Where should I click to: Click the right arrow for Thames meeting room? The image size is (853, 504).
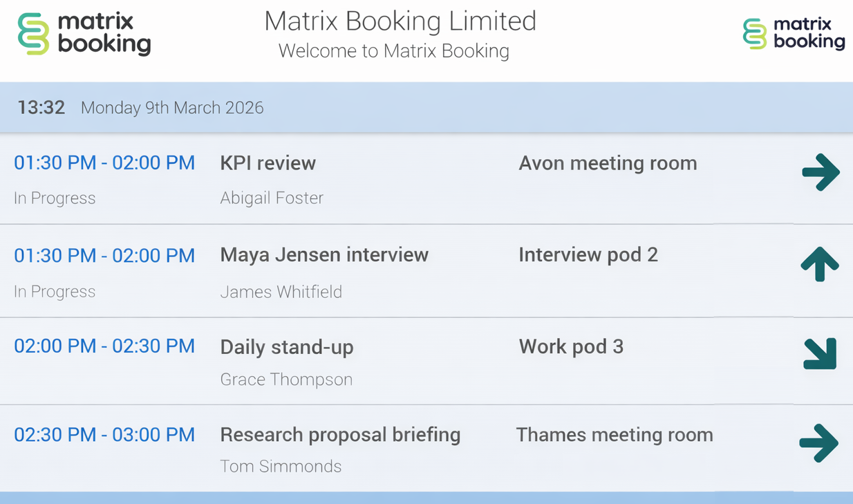click(819, 442)
